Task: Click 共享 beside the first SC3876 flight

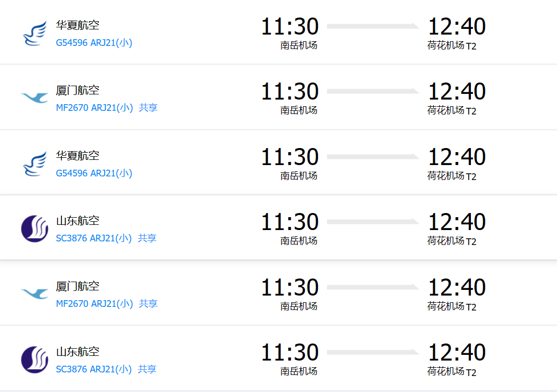Action: pyautogui.click(x=148, y=238)
